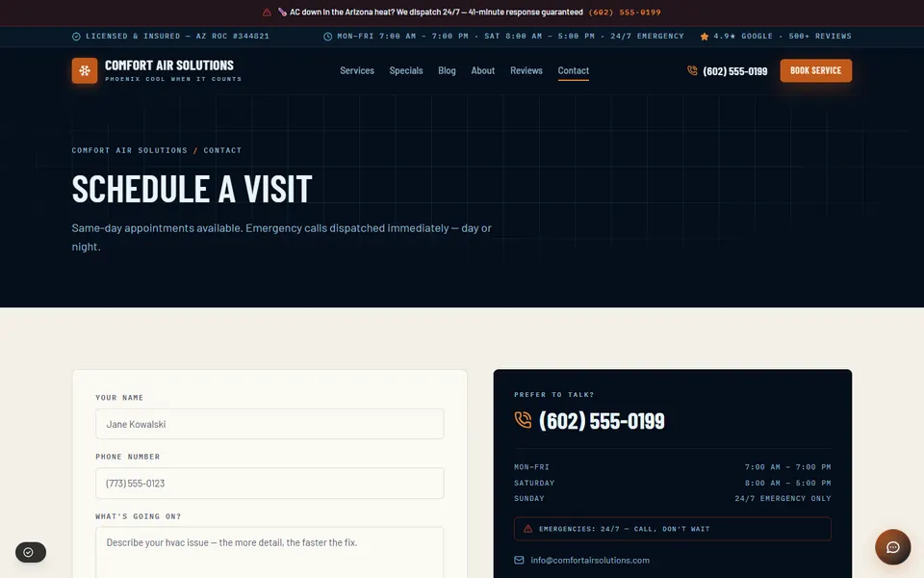Call (602) 555-0199 from header
Screen dimensions: 924x578
[734, 71]
